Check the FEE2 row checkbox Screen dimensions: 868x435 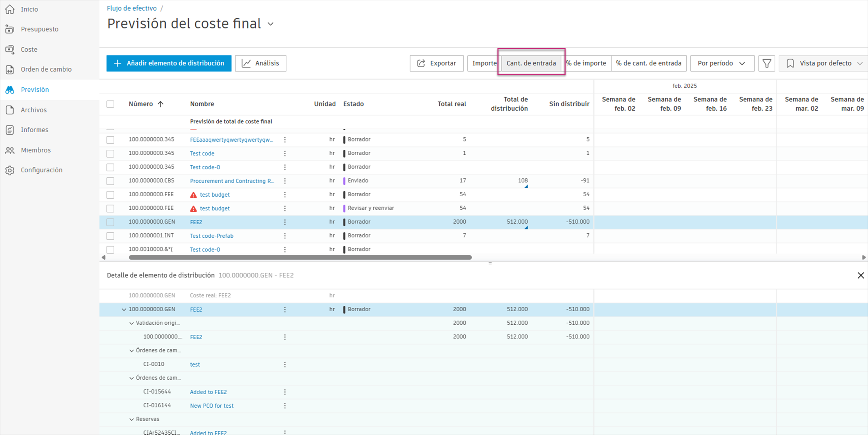(x=110, y=222)
